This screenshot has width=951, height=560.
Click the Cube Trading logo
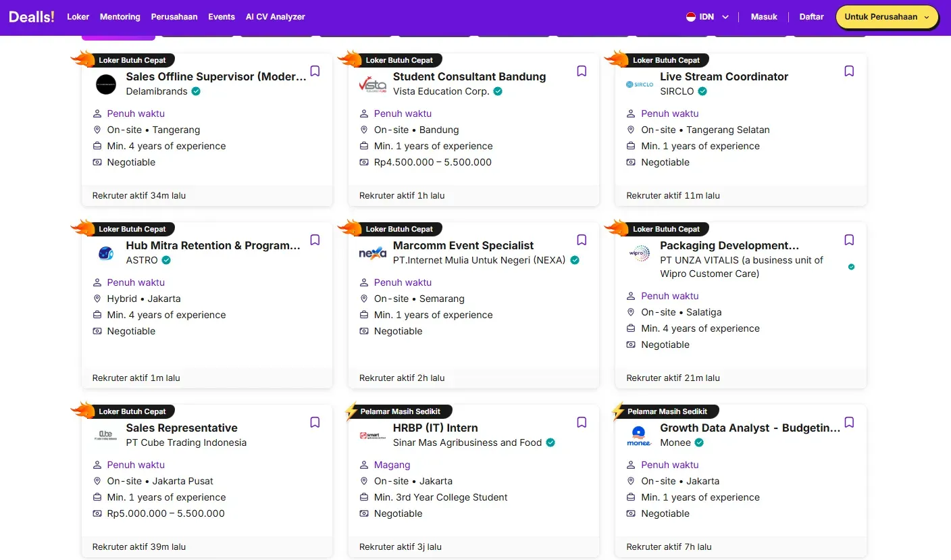click(x=106, y=436)
